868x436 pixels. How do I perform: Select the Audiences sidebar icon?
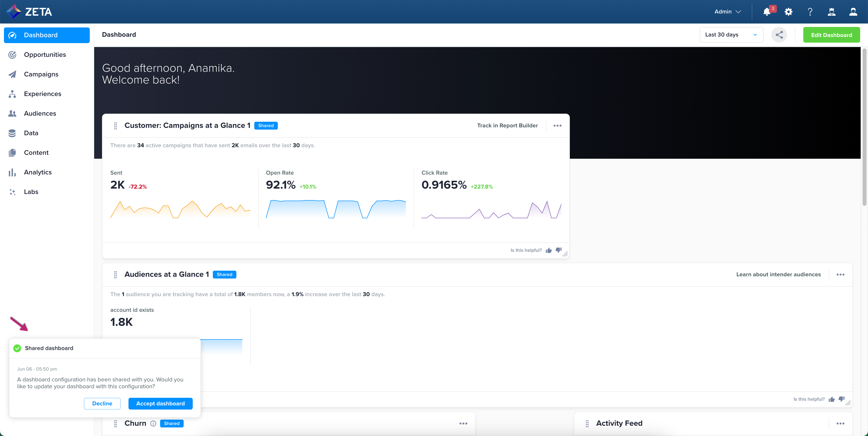click(x=12, y=113)
